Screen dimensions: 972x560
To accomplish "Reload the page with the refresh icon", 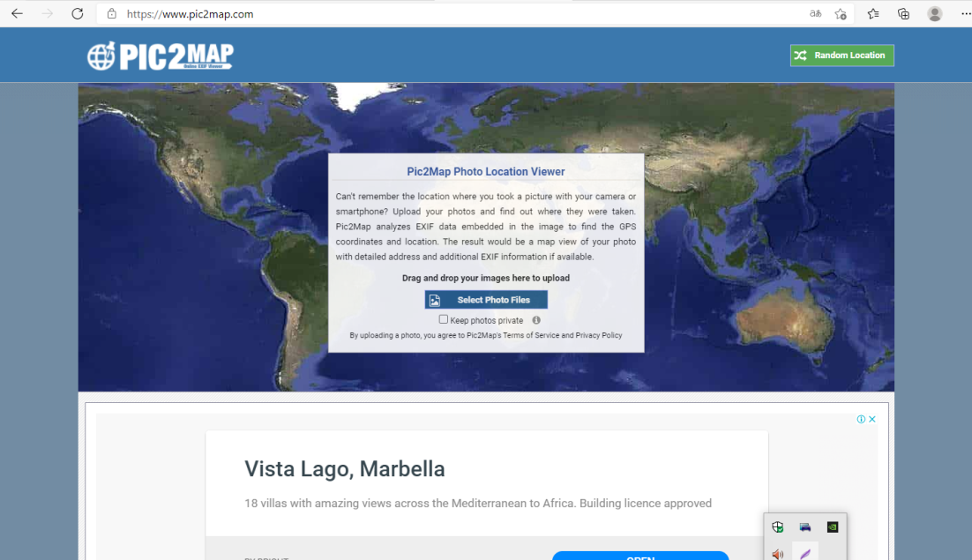I will (78, 14).
